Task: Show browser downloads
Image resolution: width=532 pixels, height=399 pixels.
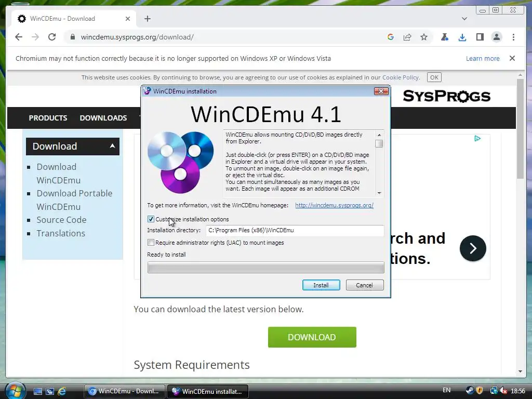Action: 462,37
